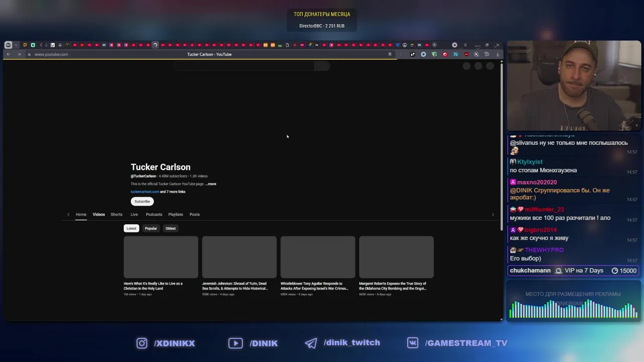Expand the dropdown arrow beside the browser menu icon
Image resolution: width=644 pixels, height=362 pixels.
[x=16, y=45]
